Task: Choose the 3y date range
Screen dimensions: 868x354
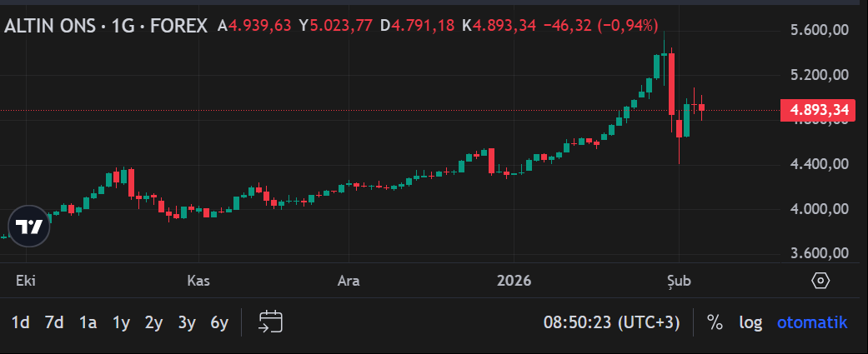Action: 186,322
